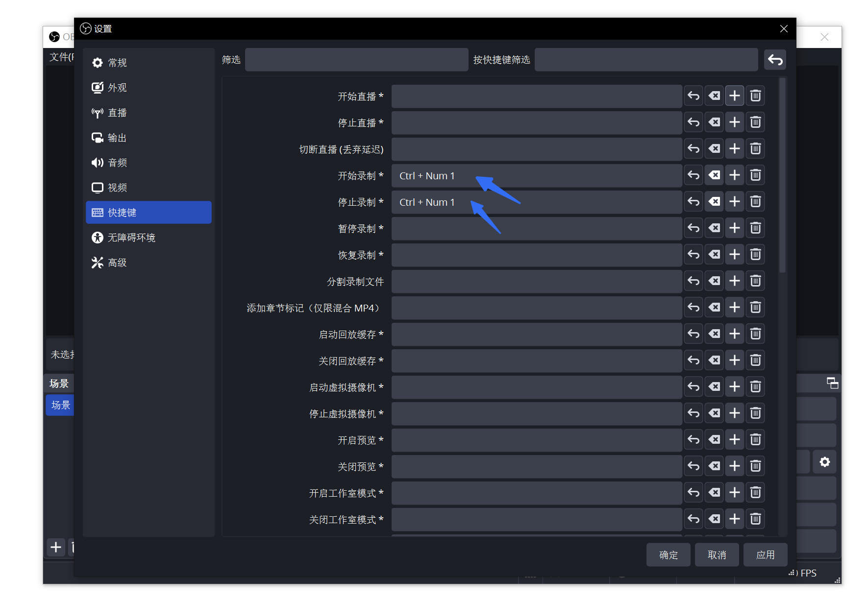Click the 筛选 filter text field
Screen dimensions: 868x601
click(356, 60)
